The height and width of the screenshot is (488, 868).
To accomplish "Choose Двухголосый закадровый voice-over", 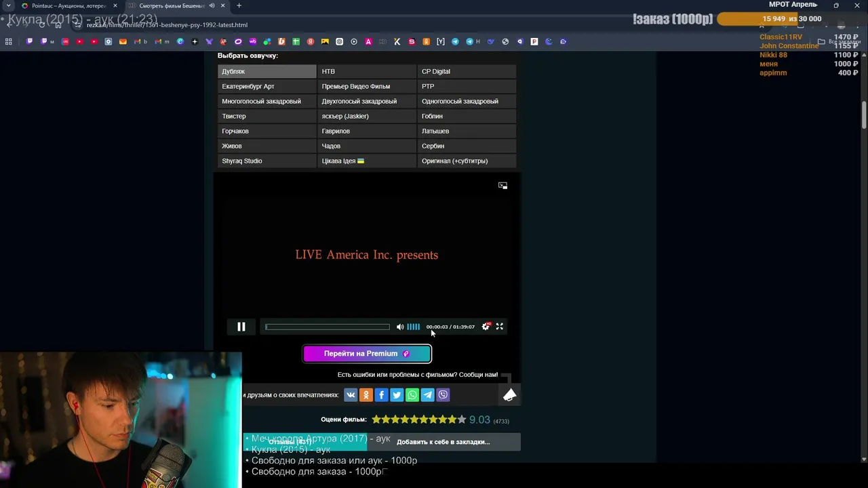I will pos(366,101).
